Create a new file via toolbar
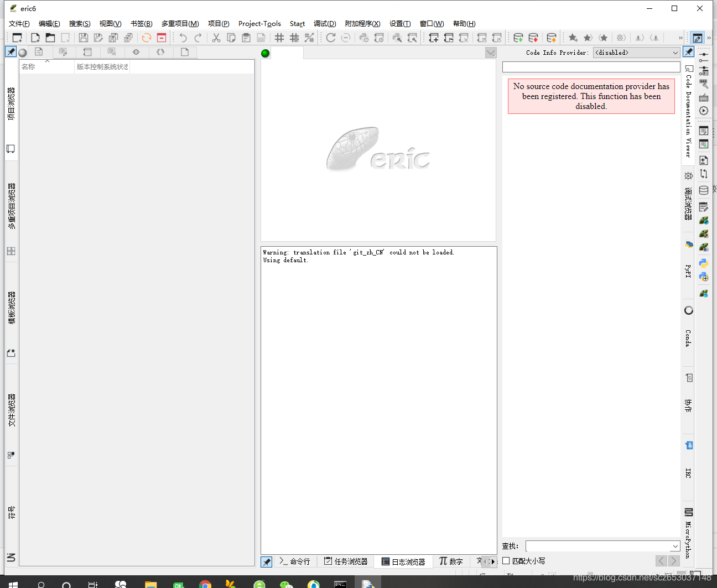 coord(35,38)
